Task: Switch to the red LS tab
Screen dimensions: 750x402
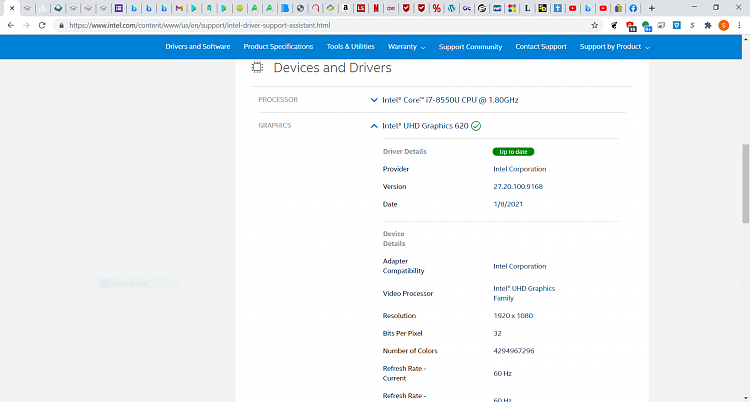Action: [361, 8]
